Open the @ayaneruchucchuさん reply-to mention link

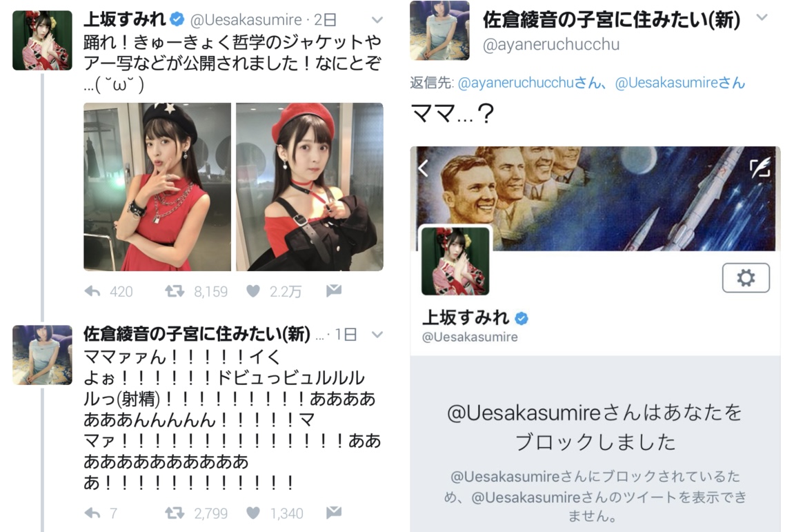pos(532,83)
